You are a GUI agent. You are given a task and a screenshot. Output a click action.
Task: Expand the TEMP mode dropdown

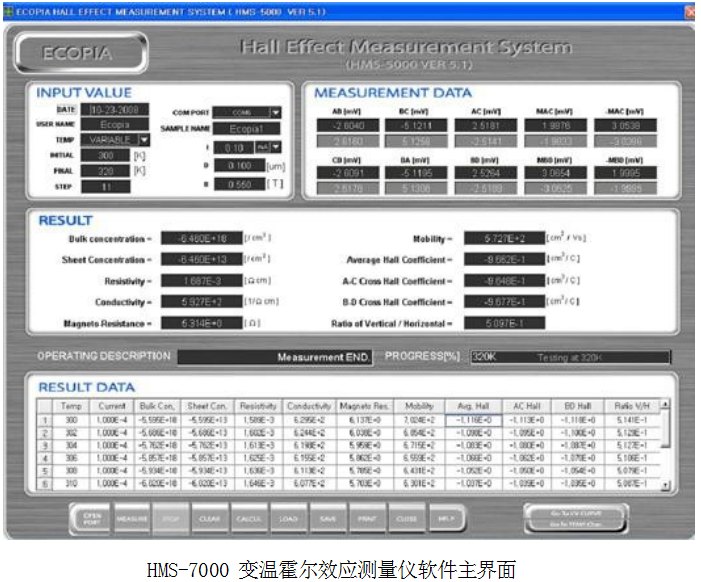(x=143, y=140)
